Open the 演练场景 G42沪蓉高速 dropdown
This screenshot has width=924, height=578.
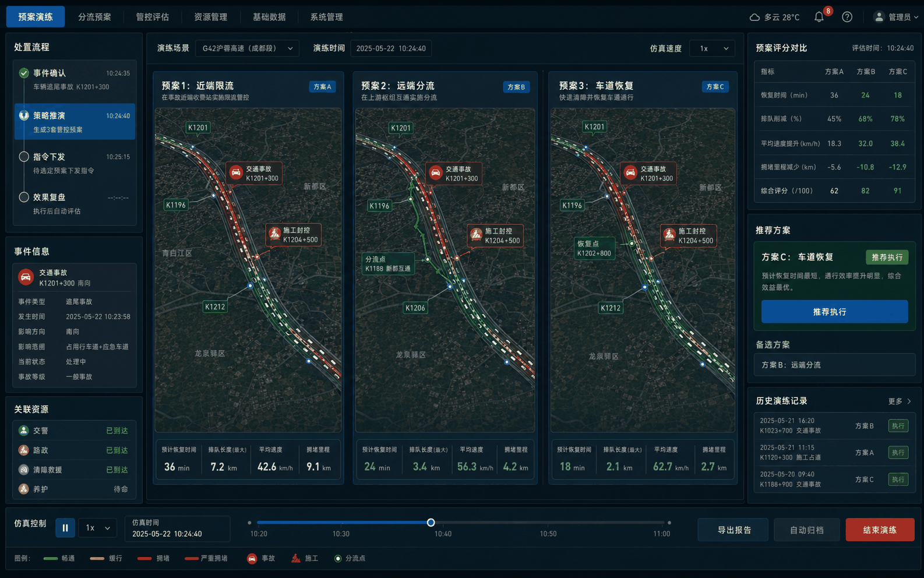click(247, 48)
